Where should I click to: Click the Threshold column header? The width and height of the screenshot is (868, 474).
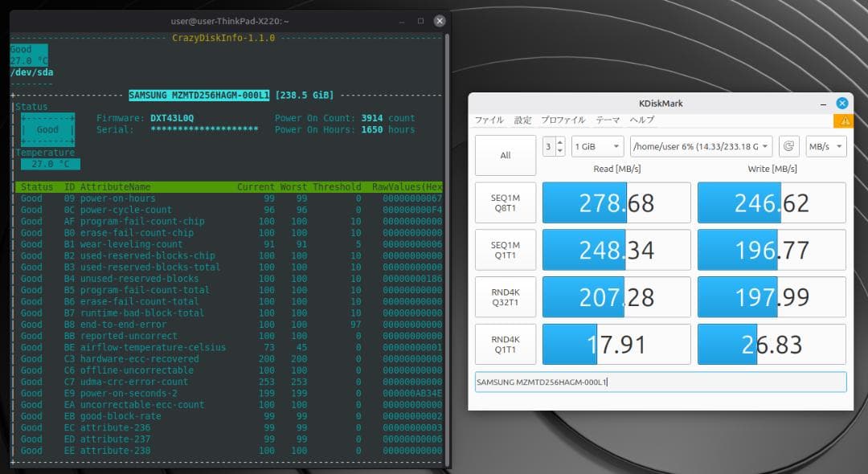pos(337,187)
